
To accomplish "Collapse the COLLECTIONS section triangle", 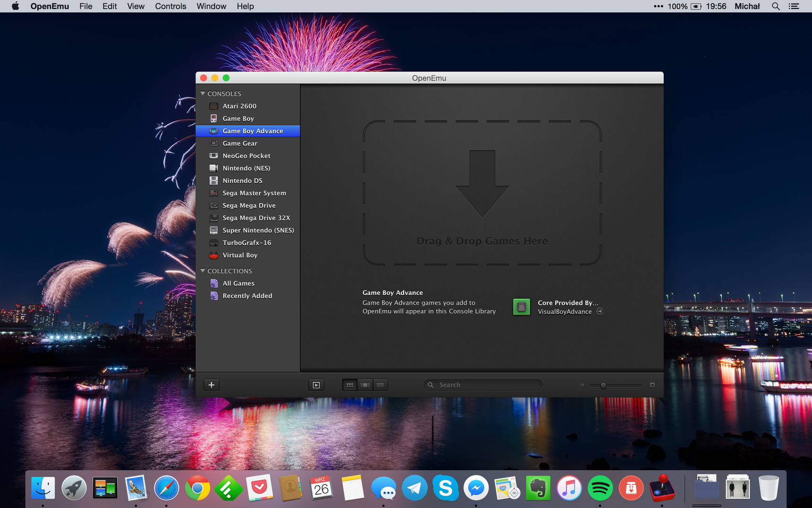I will tap(203, 271).
